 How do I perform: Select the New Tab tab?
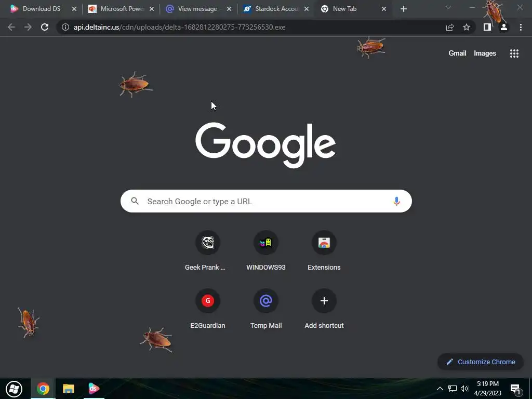(x=345, y=9)
